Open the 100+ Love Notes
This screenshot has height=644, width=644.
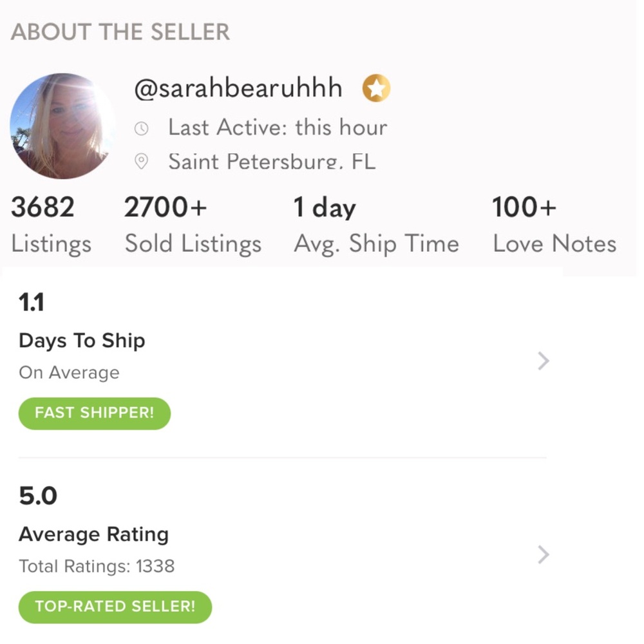point(554,225)
